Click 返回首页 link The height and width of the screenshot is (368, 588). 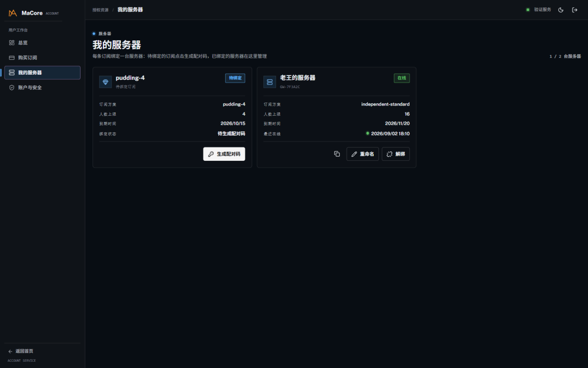tap(21, 351)
